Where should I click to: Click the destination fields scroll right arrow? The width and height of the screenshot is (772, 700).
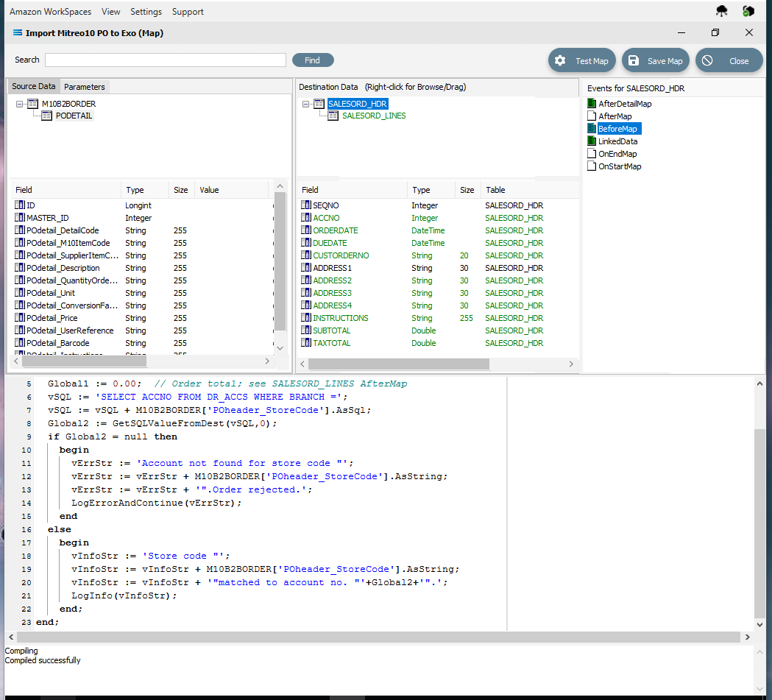point(571,364)
